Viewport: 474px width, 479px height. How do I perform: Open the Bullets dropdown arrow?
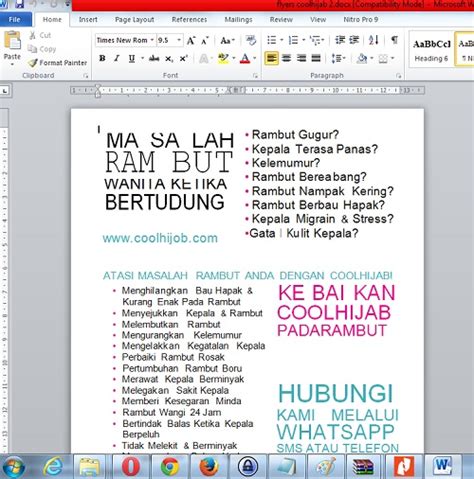coord(282,40)
